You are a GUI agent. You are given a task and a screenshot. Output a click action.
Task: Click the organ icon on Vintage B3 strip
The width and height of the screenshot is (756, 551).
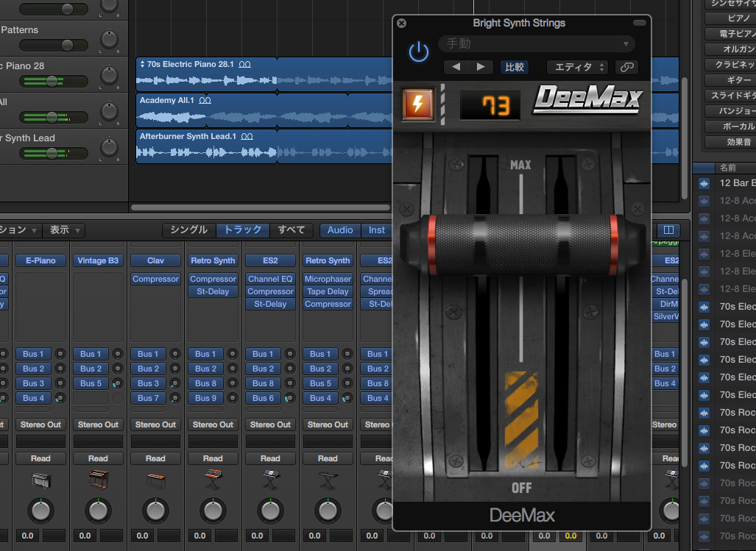(98, 479)
